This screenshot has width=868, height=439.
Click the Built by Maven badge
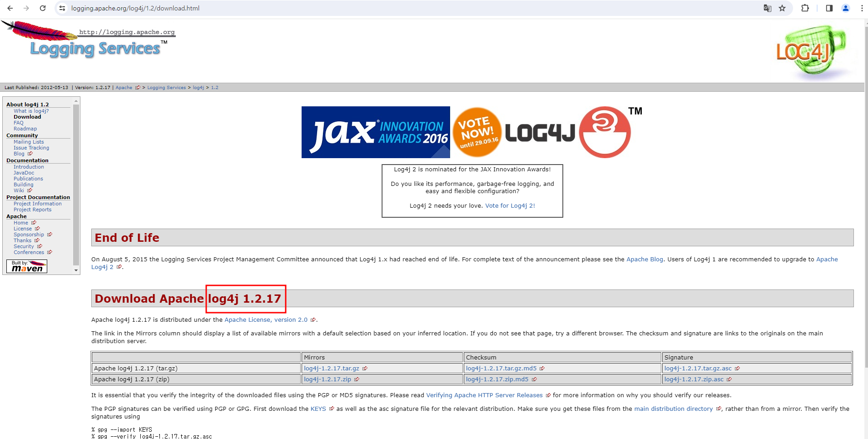27,266
